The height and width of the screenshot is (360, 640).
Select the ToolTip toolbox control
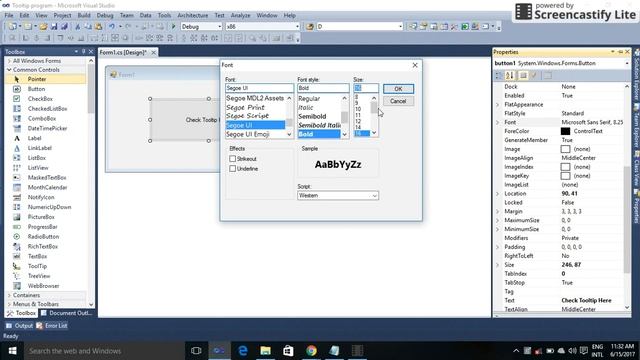point(38,266)
